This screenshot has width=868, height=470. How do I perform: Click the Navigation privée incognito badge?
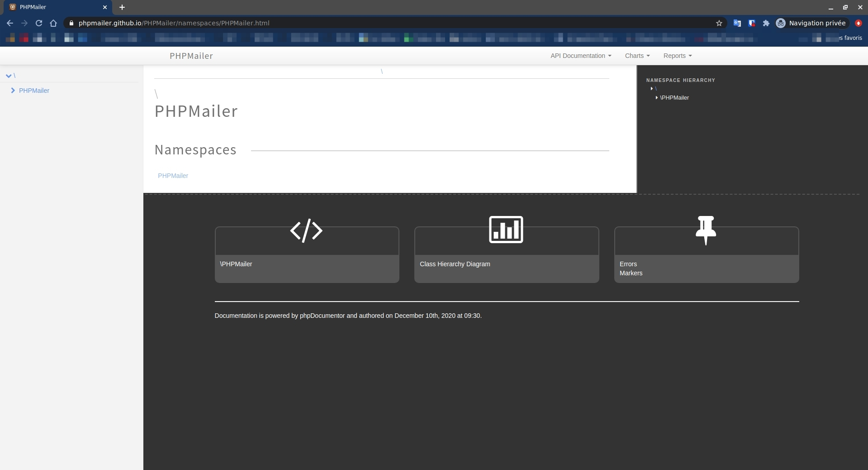click(x=811, y=23)
